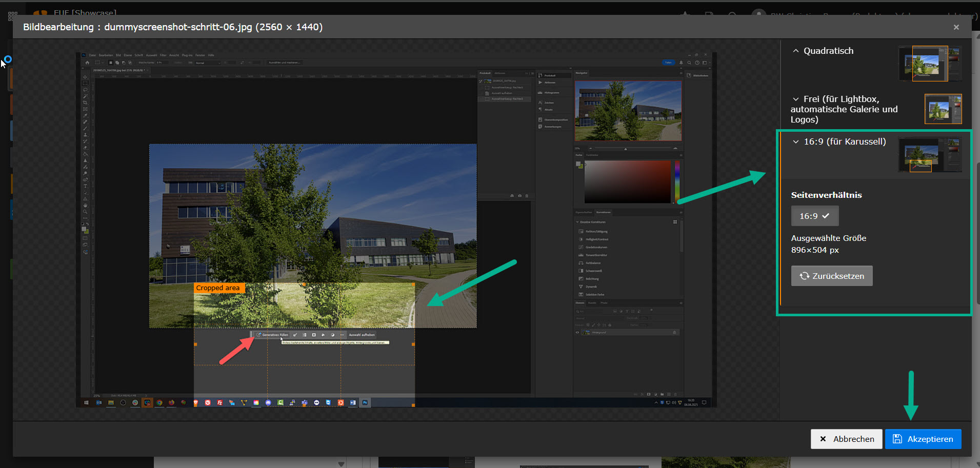Click the Generatives Füllen icon in the image
980x468 pixels.
pyautogui.click(x=259, y=335)
